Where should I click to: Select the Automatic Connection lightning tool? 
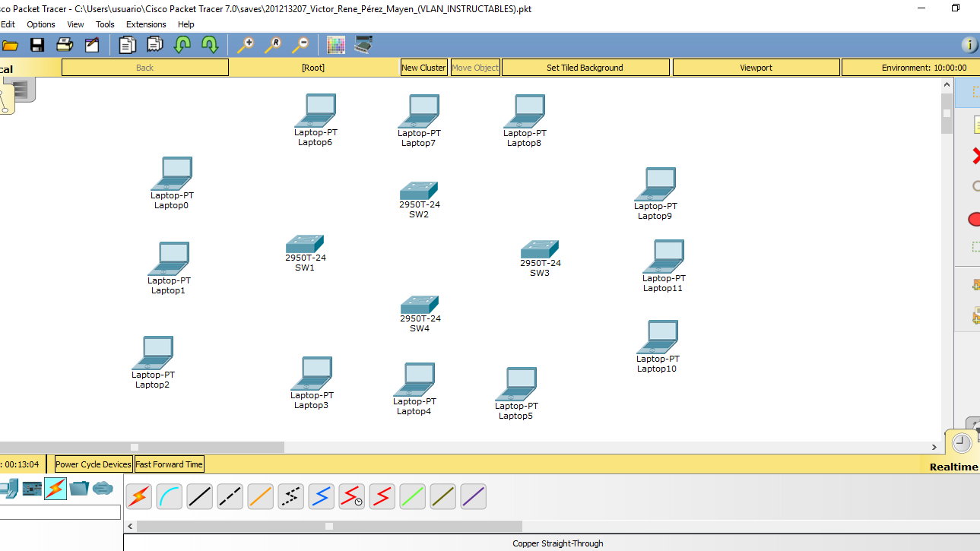click(x=138, y=496)
